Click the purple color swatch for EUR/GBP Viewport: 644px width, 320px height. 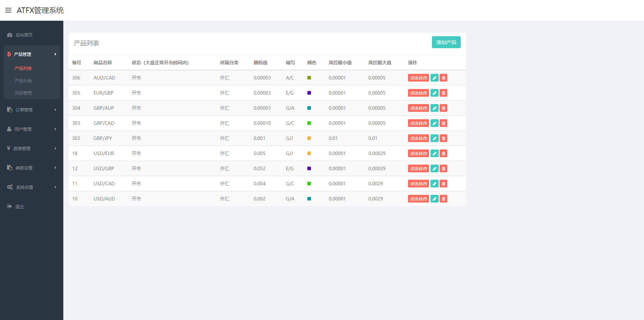[x=309, y=93]
